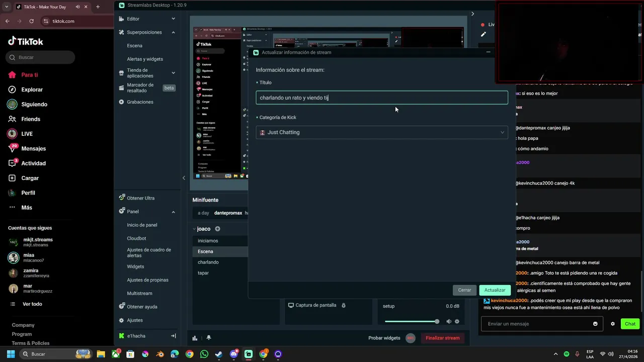Click the stream Título input field
The image size is (644, 362).
click(382, 98)
